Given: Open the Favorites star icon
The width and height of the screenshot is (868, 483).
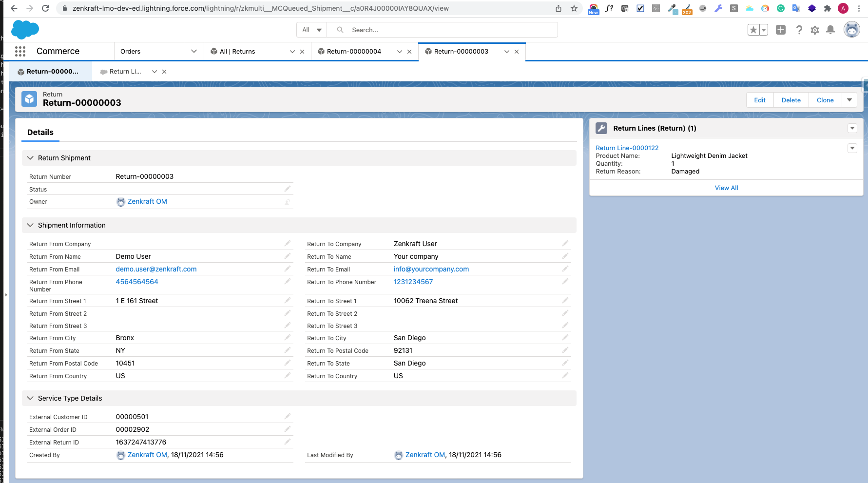Looking at the screenshot, I should [x=753, y=30].
